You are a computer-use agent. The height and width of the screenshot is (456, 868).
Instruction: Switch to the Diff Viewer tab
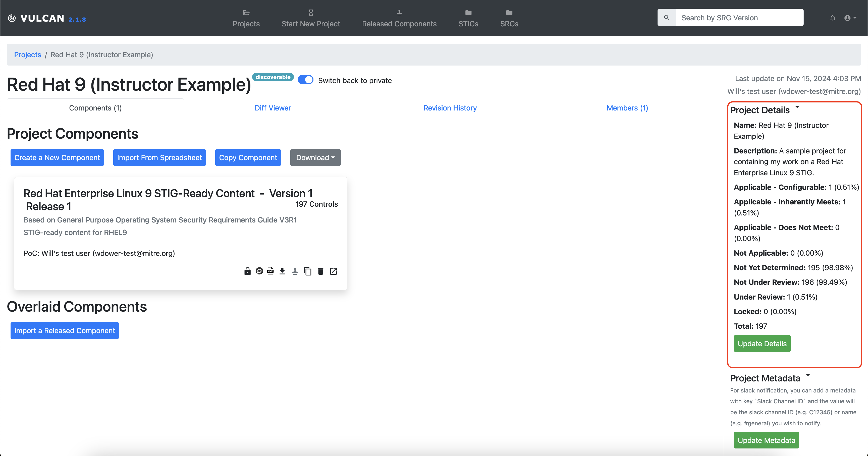[273, 108]
